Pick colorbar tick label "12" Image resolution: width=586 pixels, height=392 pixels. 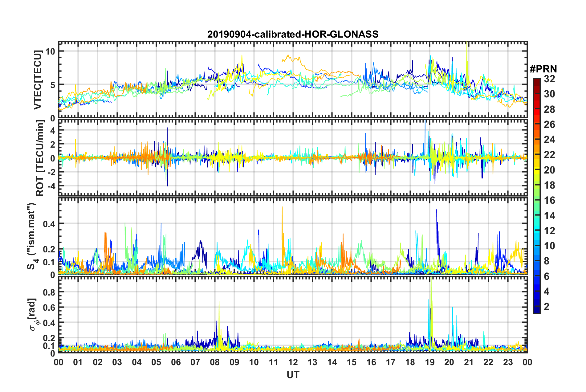(x=549, y=231)
